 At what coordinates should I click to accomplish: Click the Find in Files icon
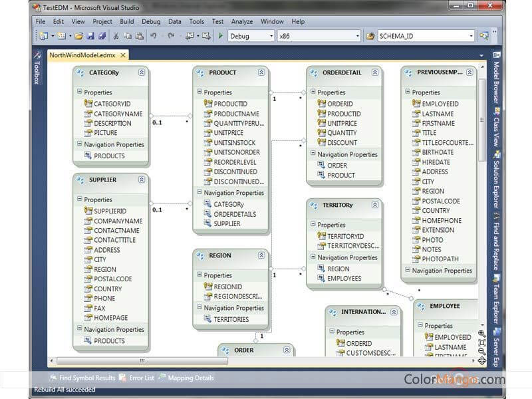coord(370,36)
